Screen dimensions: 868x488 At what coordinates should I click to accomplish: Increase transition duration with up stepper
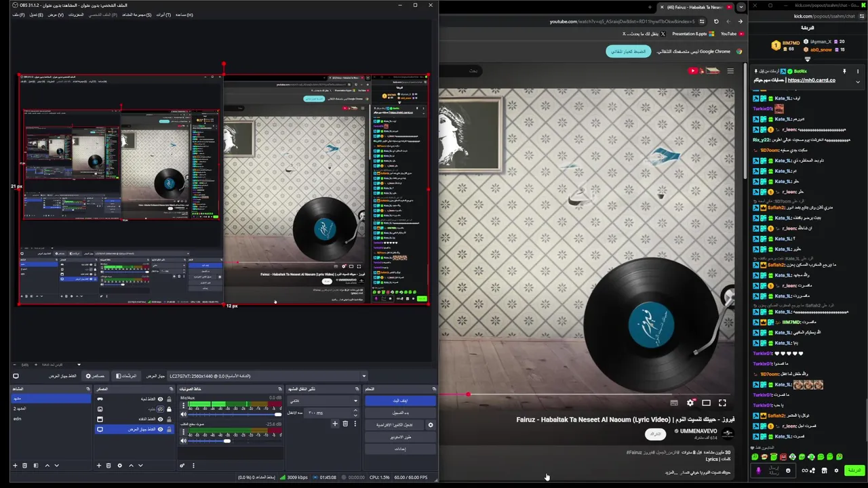pos(355,410)
